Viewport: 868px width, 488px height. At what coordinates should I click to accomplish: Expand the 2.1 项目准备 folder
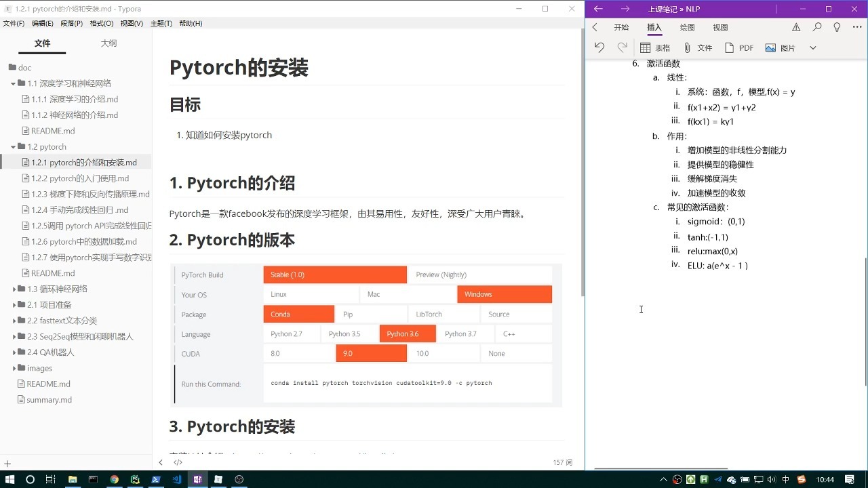(x=14, y=305)
